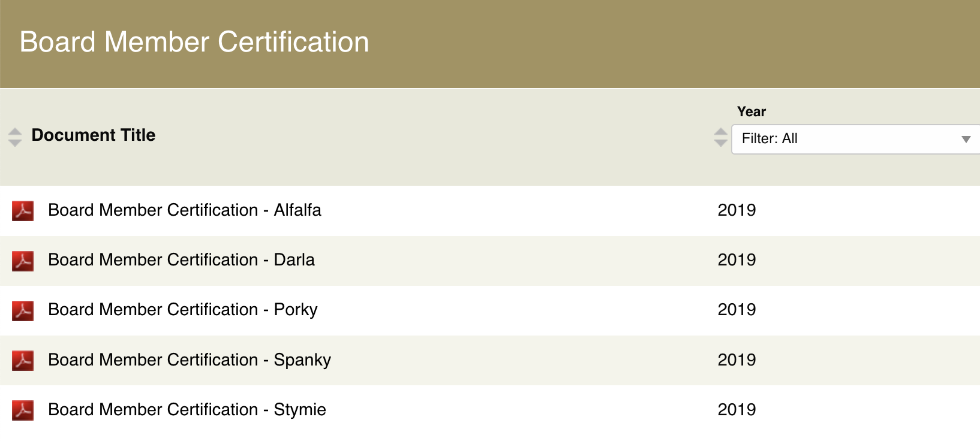Open Board Member Certification - Darla document
980x441 pixels.
[181, 260]
